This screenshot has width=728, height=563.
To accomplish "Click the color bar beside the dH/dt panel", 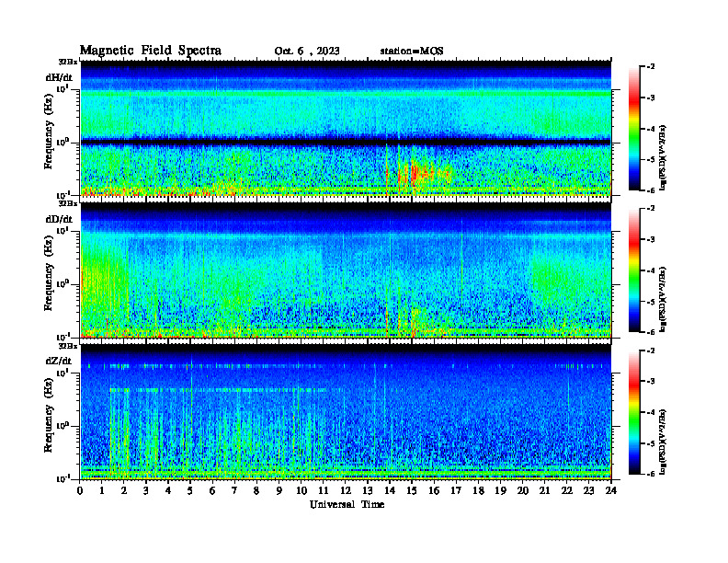I will click(633, 129).
